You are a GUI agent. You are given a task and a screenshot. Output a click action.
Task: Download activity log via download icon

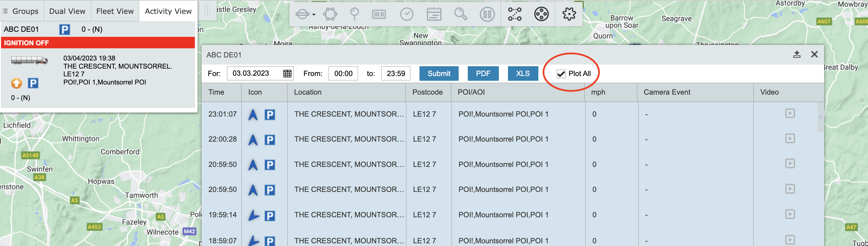coord(797,54)
